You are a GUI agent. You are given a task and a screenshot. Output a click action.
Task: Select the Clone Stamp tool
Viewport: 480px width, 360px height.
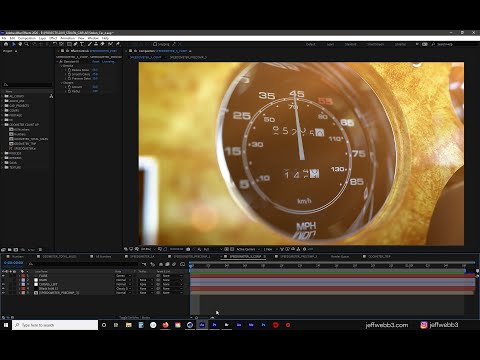pos(96,44)
